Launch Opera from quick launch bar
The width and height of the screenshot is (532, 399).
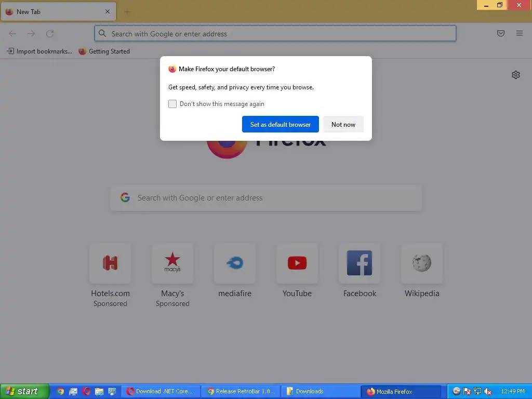(86, 391)
